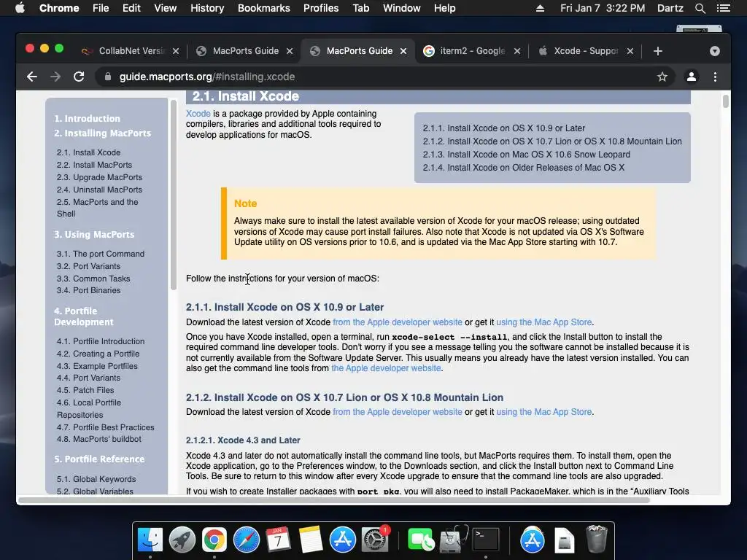Open Notification Center list icon
The image size is (747, 560).
723,8
